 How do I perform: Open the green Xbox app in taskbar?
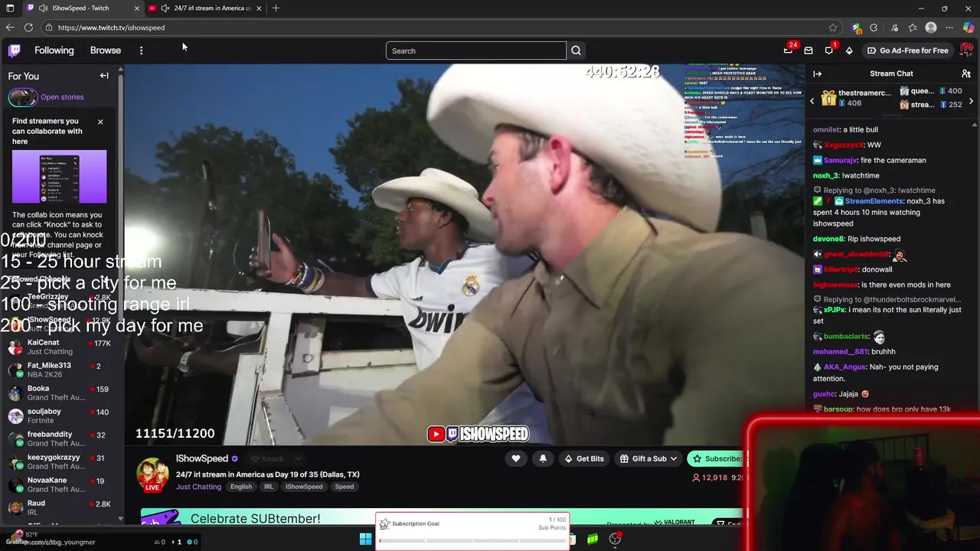(593, 539)
